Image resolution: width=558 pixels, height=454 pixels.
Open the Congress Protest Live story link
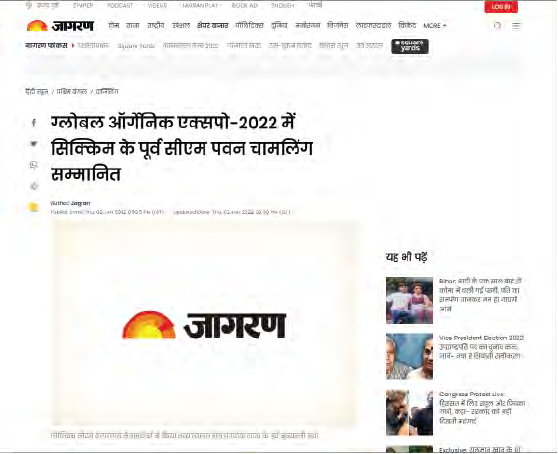point(482,408)
